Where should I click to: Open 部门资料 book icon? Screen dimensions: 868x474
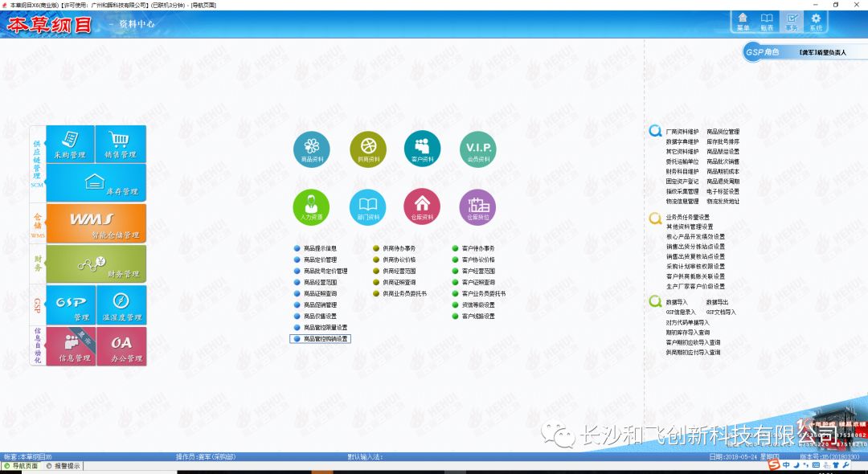click(367, 207)
